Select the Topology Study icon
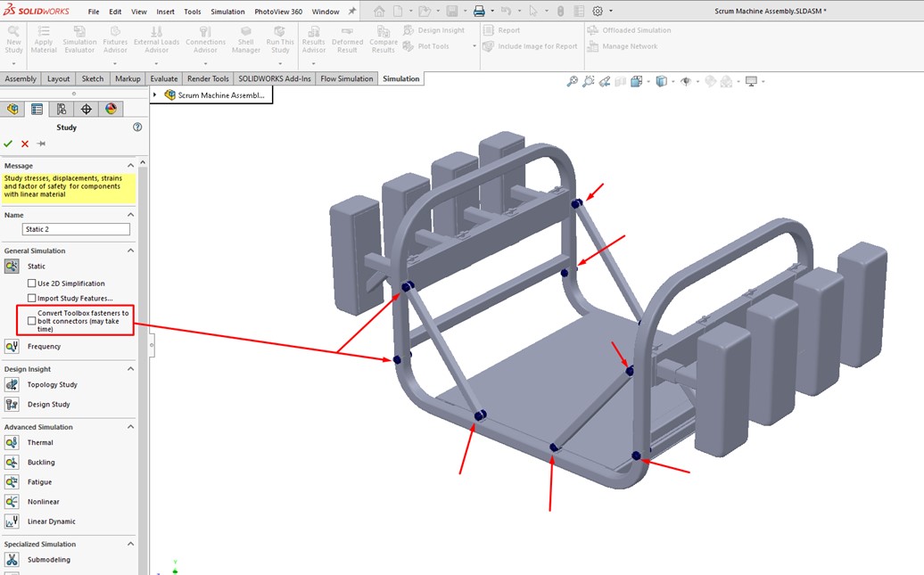Image resolution: width=924 pixels, height=575 pixels. [12, 385]
